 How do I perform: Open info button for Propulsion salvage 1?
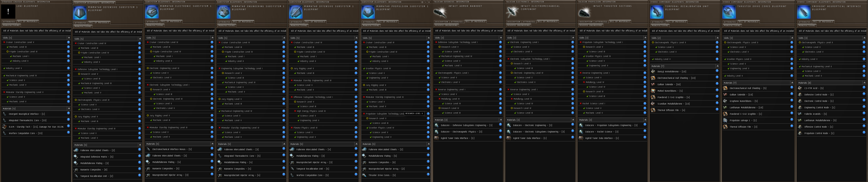click(792, 120)
